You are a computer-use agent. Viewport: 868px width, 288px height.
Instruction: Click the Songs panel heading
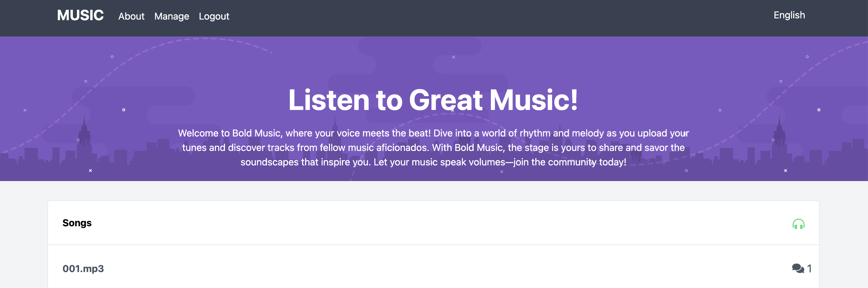coord(77,223)
